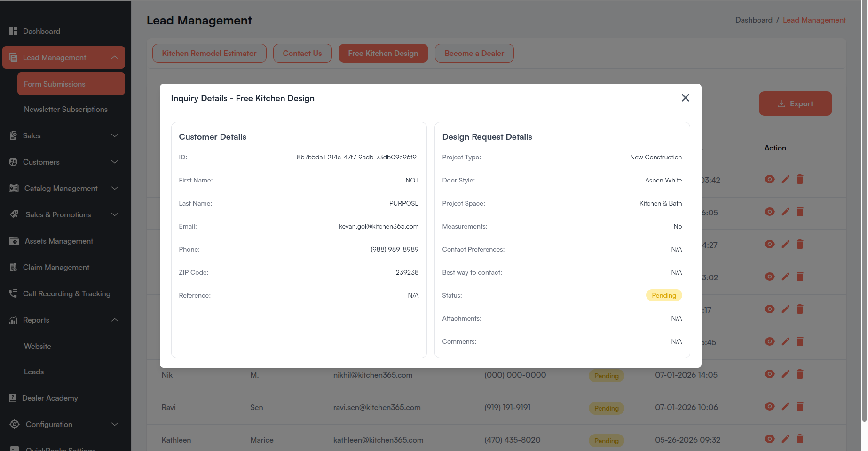Edit the Nik M. lead row

coord(785,374)
